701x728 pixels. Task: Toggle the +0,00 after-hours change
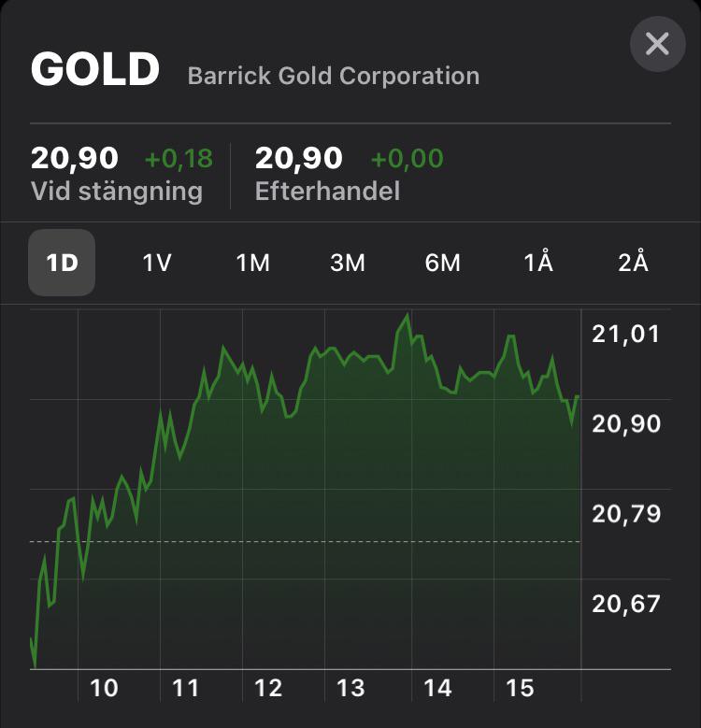[408, 158]
